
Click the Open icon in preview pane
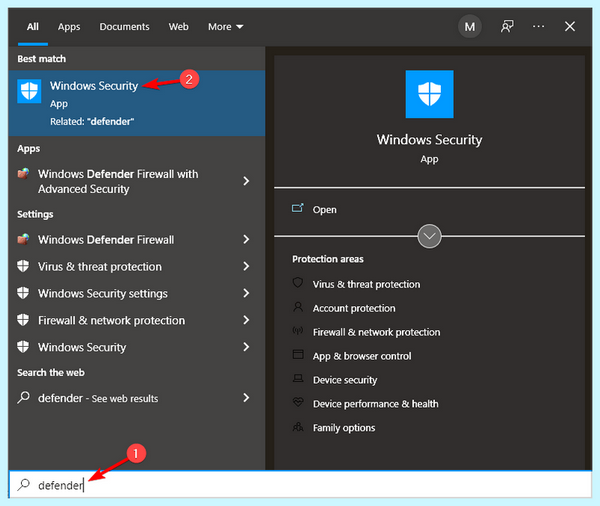pyautogui.click(x=298, y=208)
